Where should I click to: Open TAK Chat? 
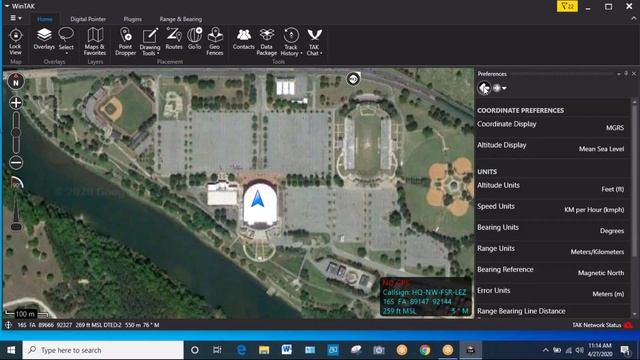click(x=314, y=42)
